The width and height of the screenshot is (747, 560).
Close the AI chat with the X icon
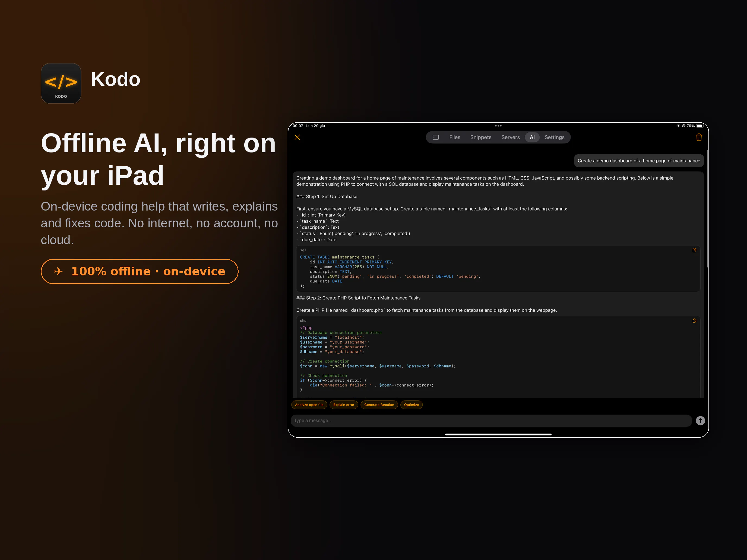point(297,137)
